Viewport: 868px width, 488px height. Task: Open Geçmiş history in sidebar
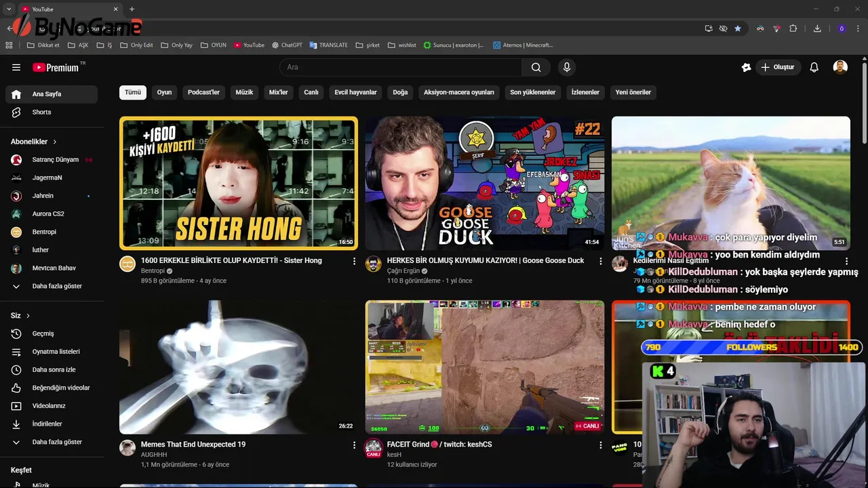click(x=52, y=333)
